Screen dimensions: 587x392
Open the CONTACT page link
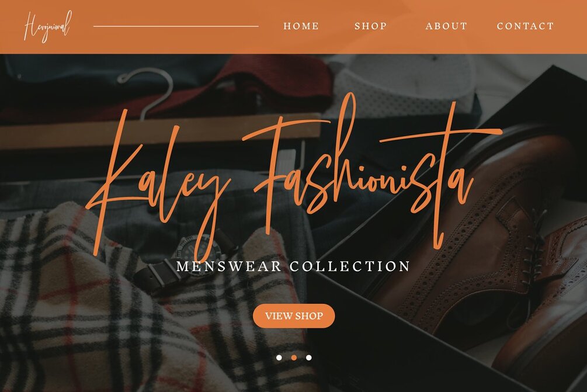526,26
